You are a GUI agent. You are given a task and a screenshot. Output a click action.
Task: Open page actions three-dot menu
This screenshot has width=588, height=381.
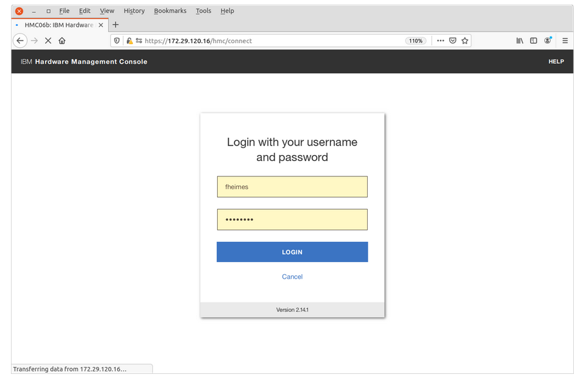(441, 41)
